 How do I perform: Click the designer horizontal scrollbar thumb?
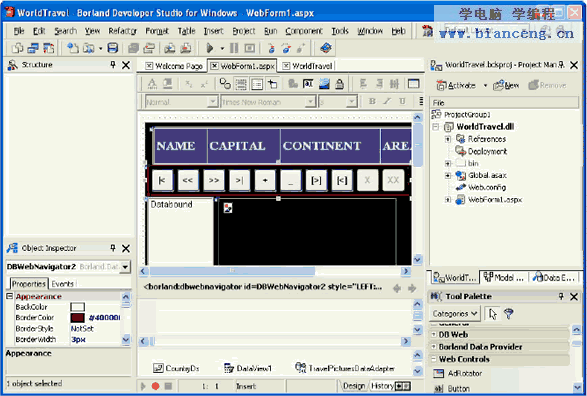[232, 270]
